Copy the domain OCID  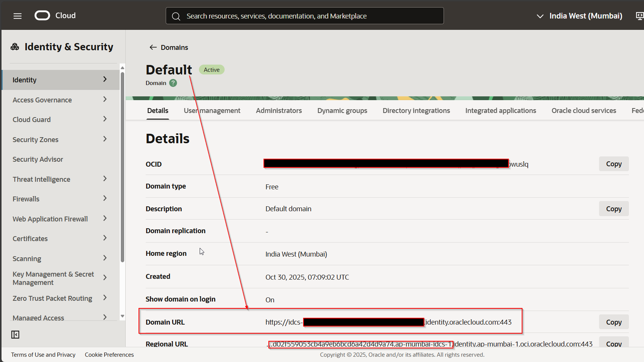click(613, 164)
